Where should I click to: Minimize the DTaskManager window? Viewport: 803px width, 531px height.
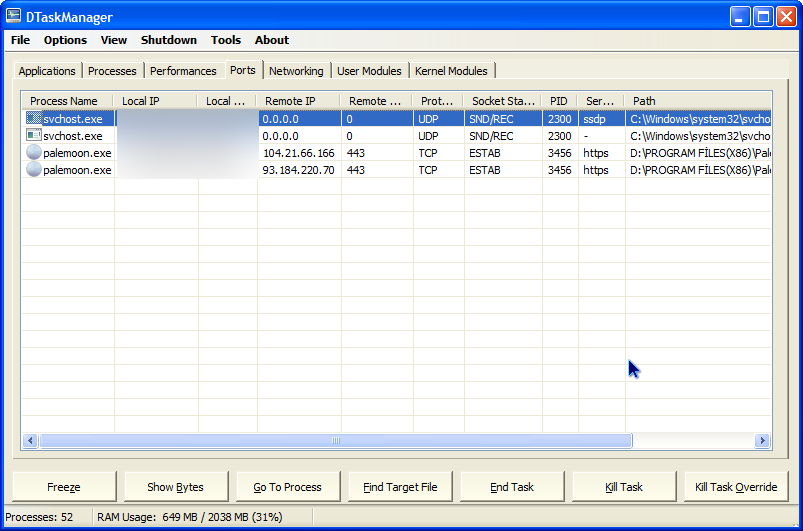(x=739, y=17)
